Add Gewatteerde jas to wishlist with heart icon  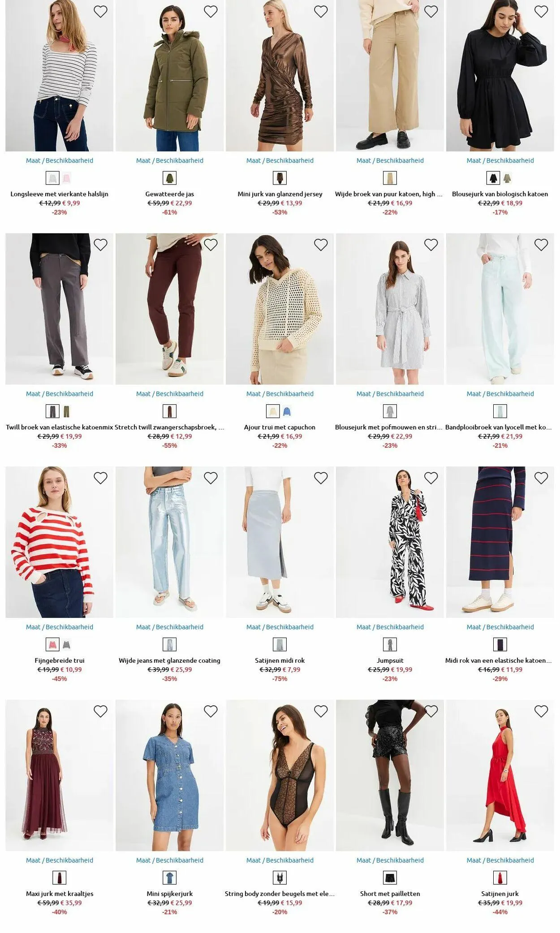coord(211,11)
